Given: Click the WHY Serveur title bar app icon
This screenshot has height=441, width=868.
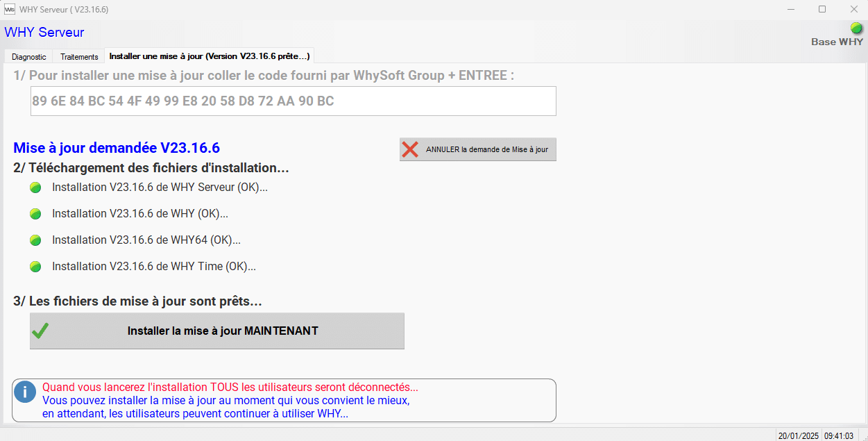Looking at the screenshot, I should (x=10, y=10).
